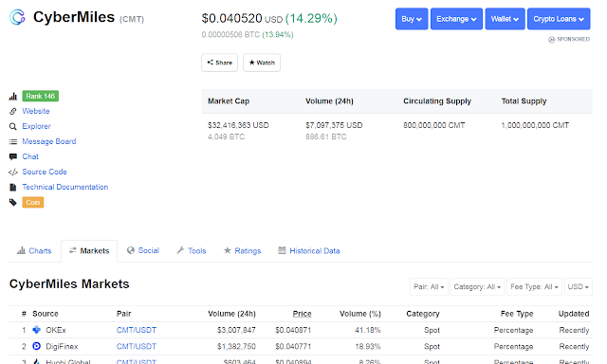This screenshot has width=607, height=364.
Task: Open DigiFinex CMT/USDT pair link
Action: pos(137,346)
